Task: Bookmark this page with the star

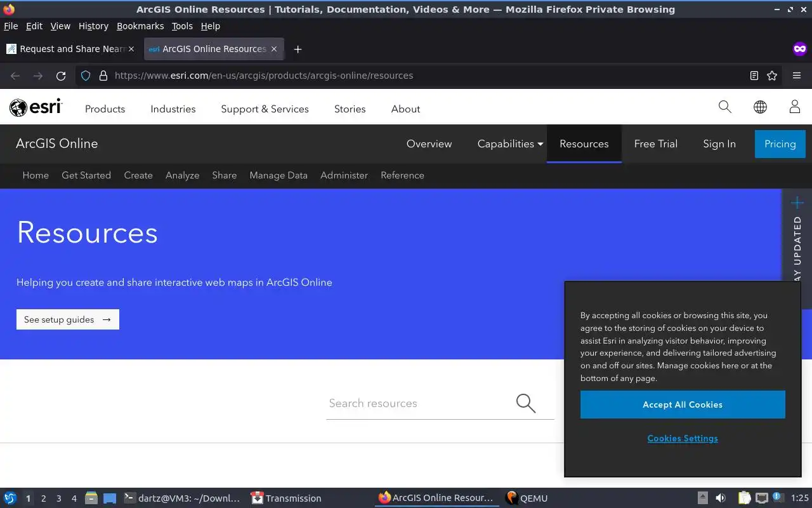Action: pyautogui.click(x=772, y=76)
